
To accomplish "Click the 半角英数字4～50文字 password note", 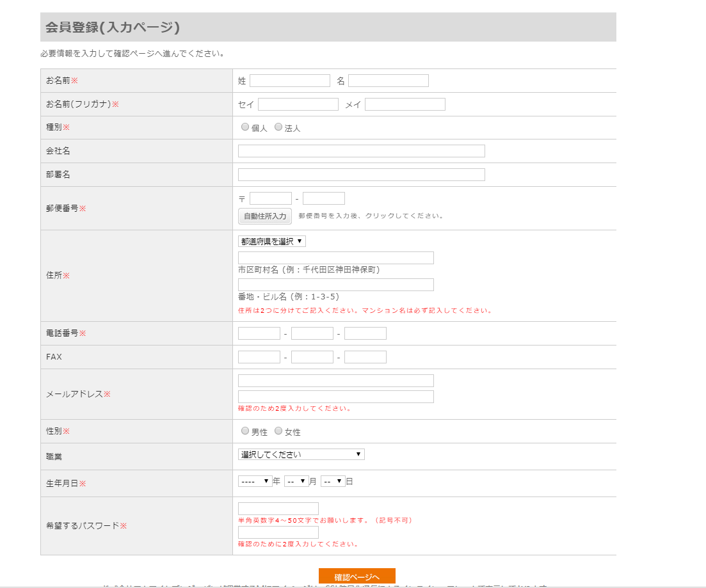I will (x=325, y=520).
